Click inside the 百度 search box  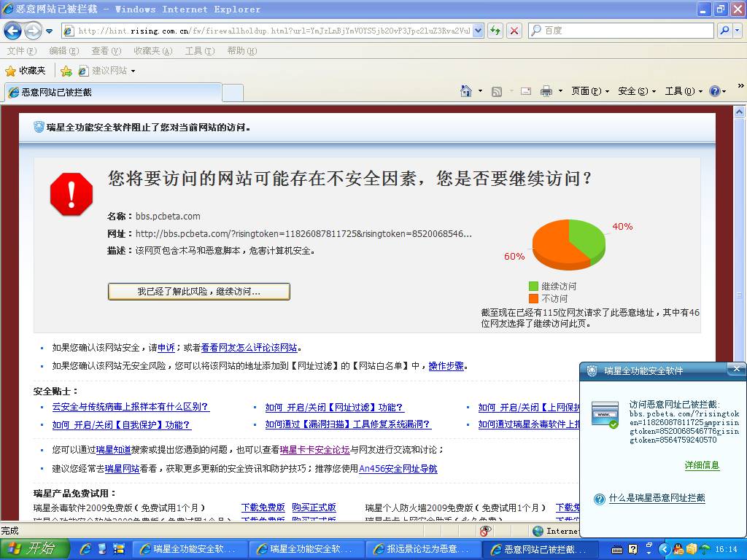[621, 31]
